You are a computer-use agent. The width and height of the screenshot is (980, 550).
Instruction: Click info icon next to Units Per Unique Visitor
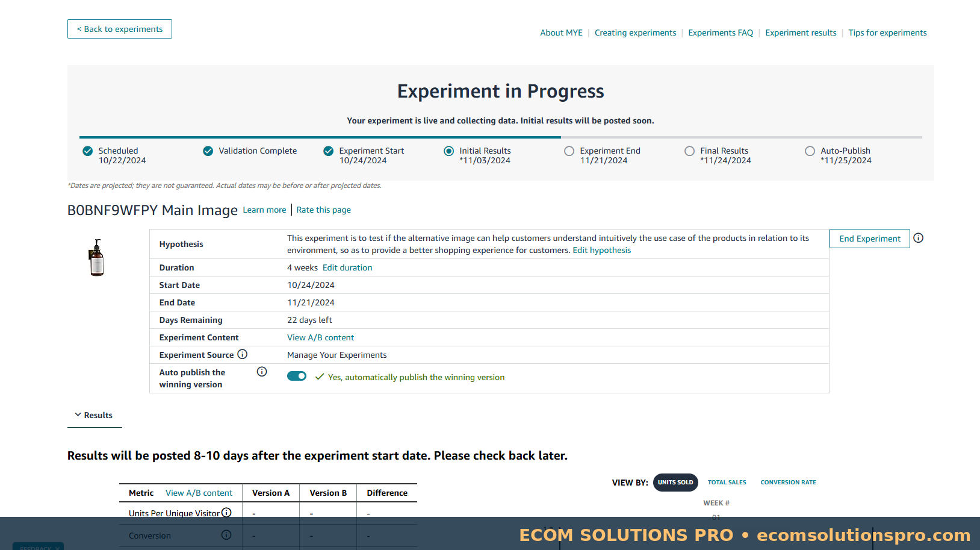tap(226, 513)
